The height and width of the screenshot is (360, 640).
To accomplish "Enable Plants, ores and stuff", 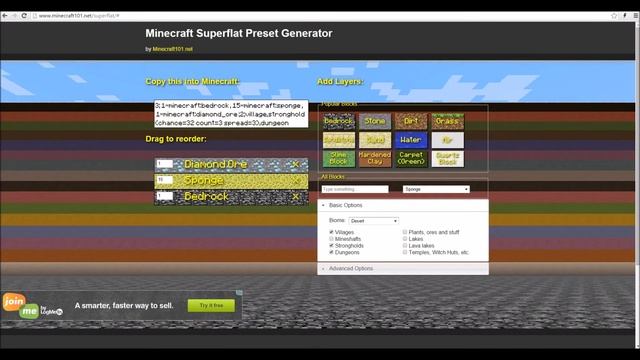I will (405, 232).
